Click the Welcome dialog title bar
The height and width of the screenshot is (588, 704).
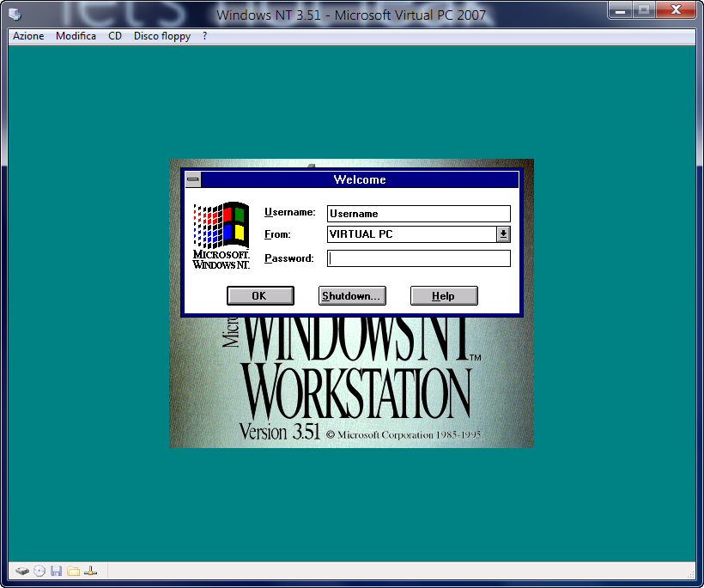[360, 179]
